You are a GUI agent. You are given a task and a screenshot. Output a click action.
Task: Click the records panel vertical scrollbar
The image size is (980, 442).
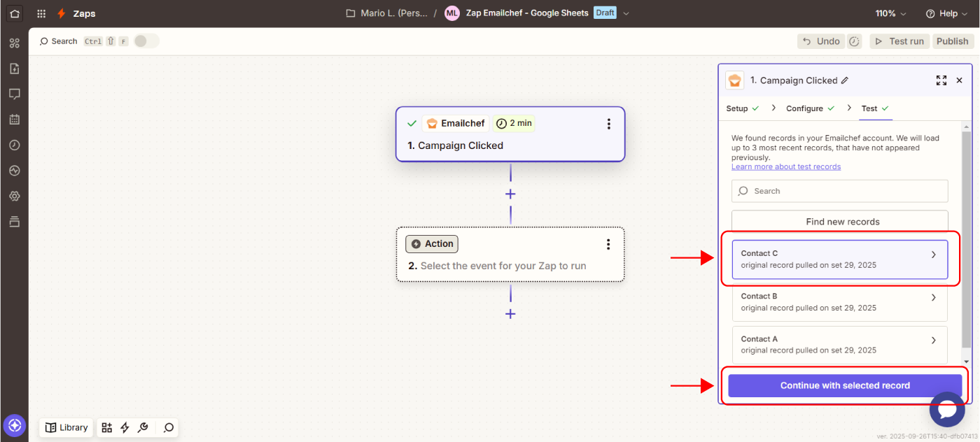point(966,238)
